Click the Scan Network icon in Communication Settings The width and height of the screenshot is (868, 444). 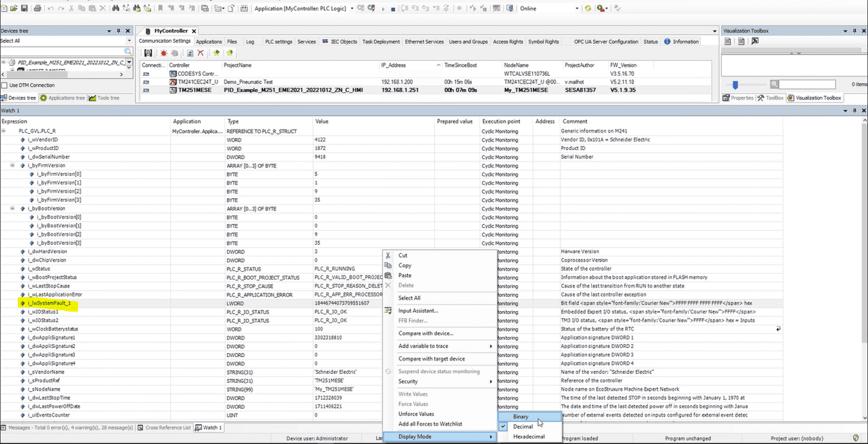(148, 53)
